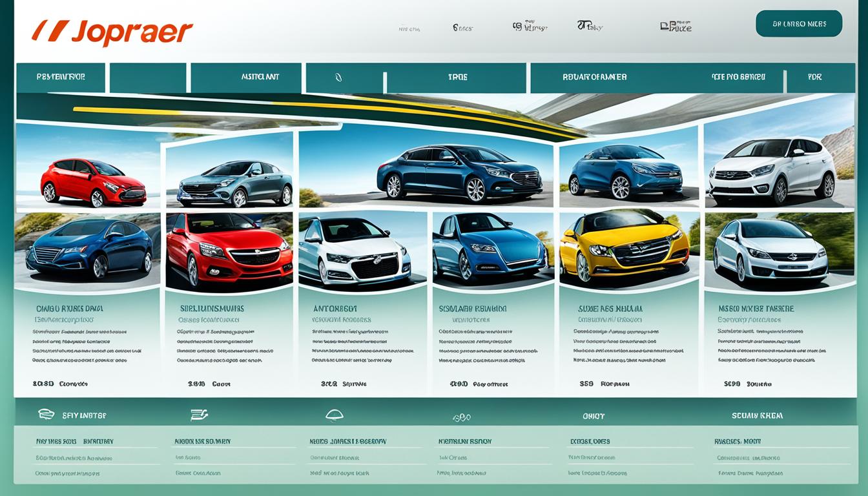Screen dimensions: 868x496
Task: Click the oval icon inside the navigation tab
Action: 338,77
